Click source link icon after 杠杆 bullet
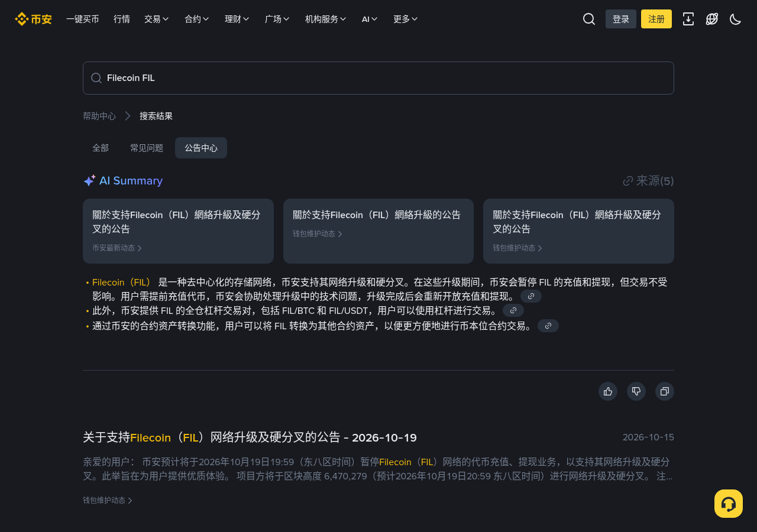757x532 pixels. [x=513, y=310]
